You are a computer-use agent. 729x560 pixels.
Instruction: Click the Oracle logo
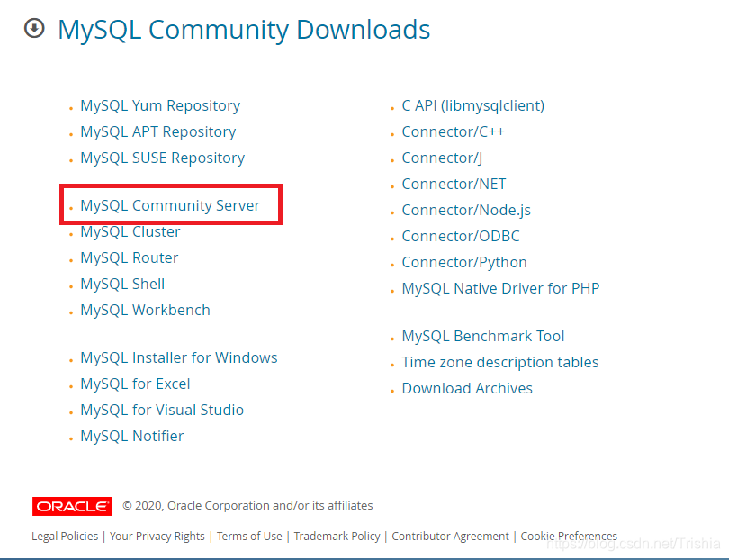(72, 506)
